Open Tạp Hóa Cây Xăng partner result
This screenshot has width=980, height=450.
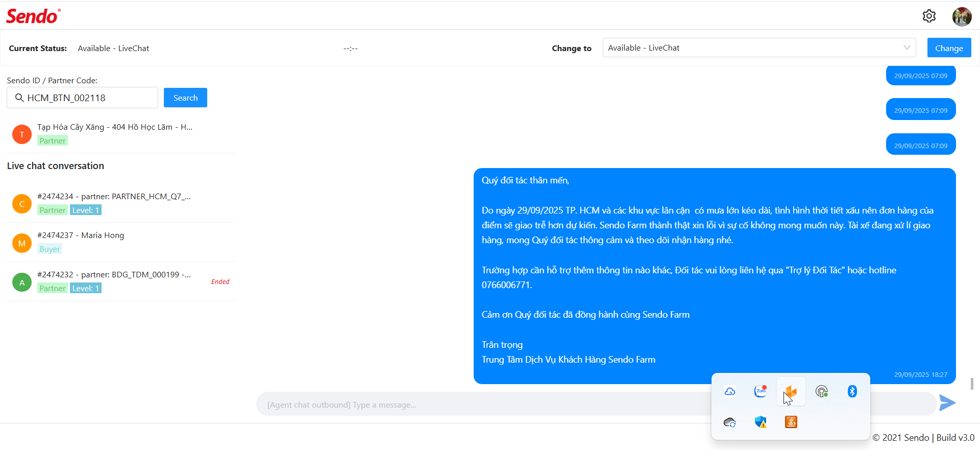tap(120, 134)
